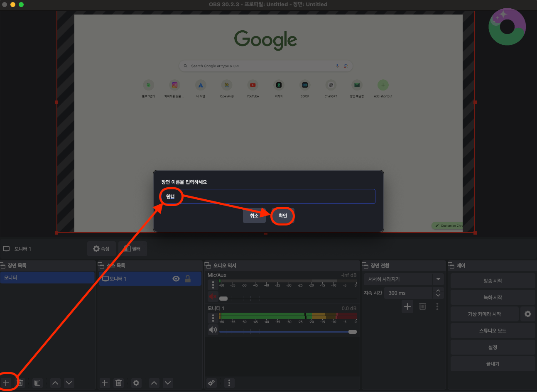537x392 pixels.
Task: Unmute the Mic/Aux audio channel
Action: click(213, 296)
